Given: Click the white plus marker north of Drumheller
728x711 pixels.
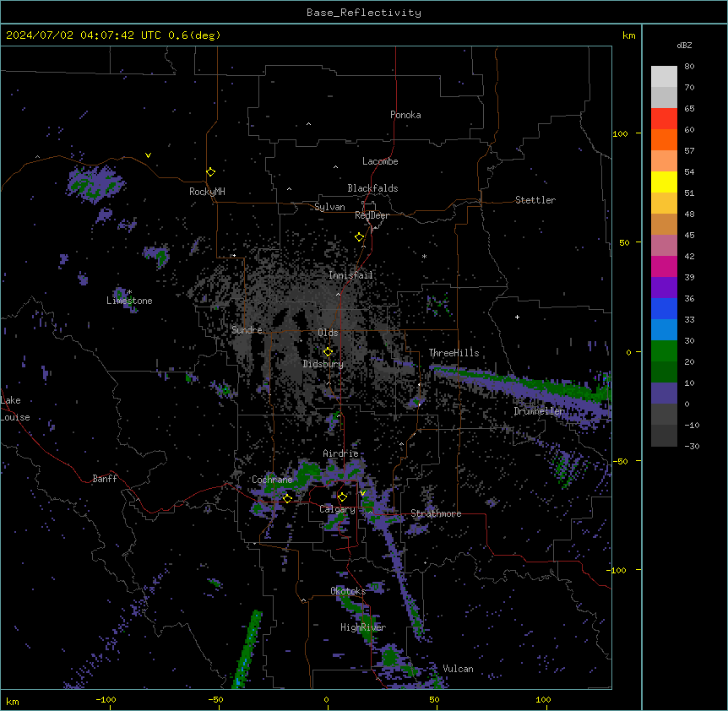Looking at the screenshot, I should [x=517, y=318].
